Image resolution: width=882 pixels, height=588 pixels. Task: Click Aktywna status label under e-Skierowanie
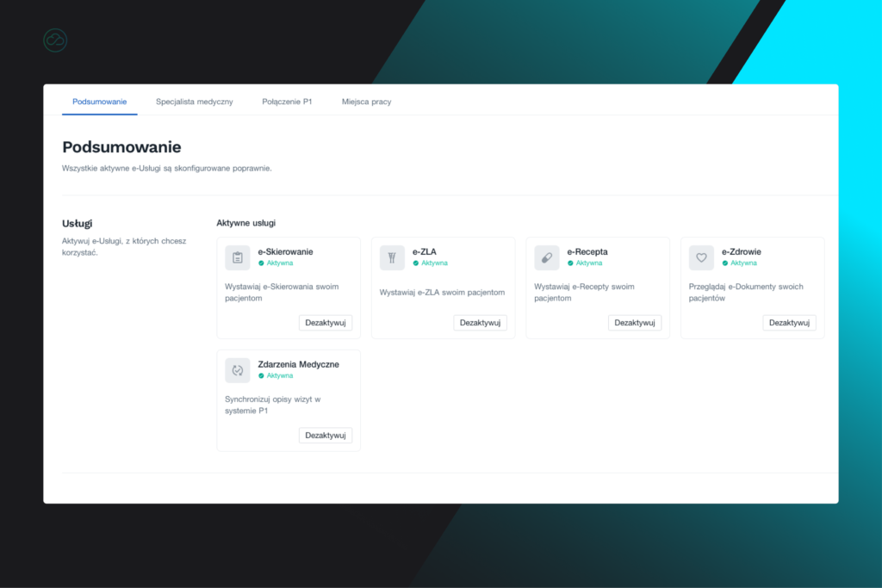click(280, 263)
